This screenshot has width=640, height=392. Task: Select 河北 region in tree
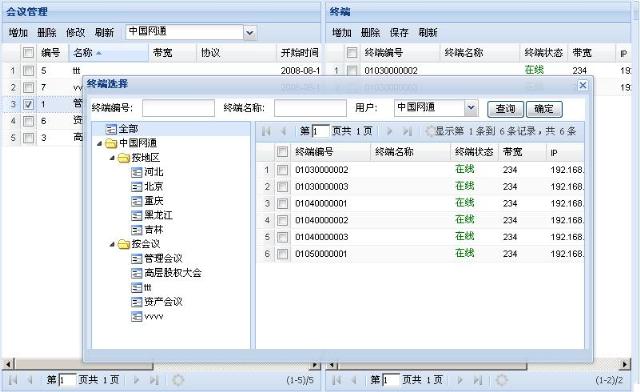153,172
